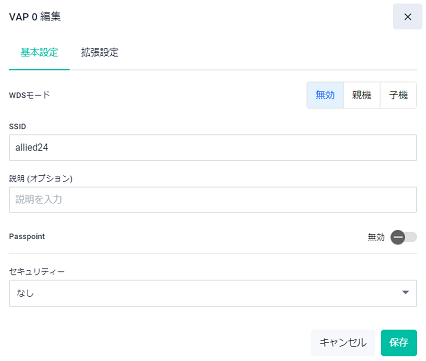The height and width of the screenshot is (361, 426).
Task: Click the SSID field containing allied24
Action: pyautogui.click(x=213, y=148)
